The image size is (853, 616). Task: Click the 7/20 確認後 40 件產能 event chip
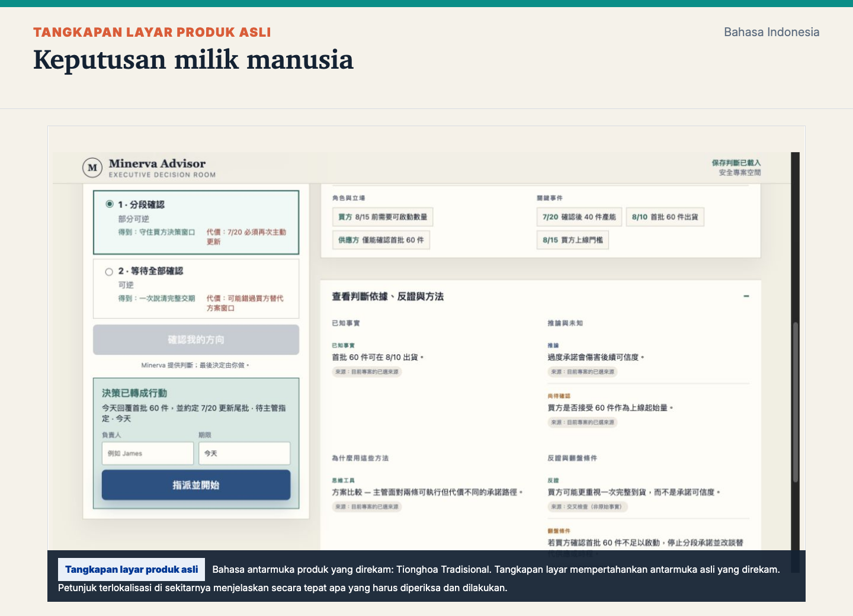click(579, 217)
